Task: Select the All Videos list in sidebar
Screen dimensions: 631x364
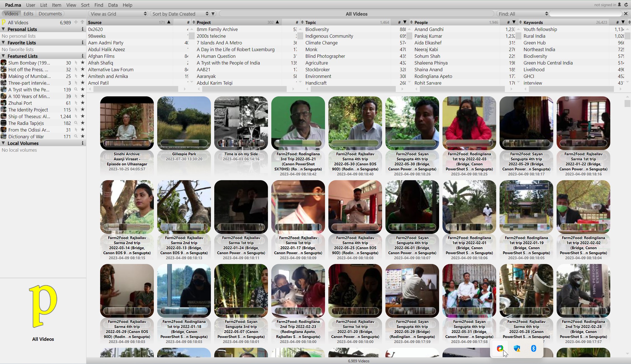Action: click(43, 22)
